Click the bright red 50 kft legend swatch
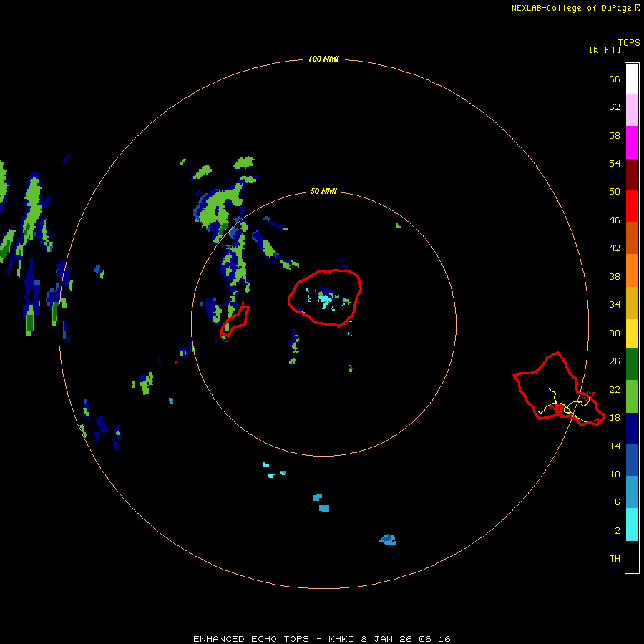Viewport: 644px width, 644px height. coord(632,206)
